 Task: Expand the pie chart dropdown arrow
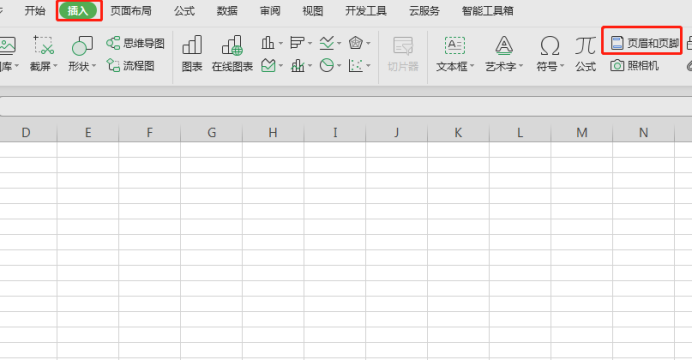click(x=339, y=66)
